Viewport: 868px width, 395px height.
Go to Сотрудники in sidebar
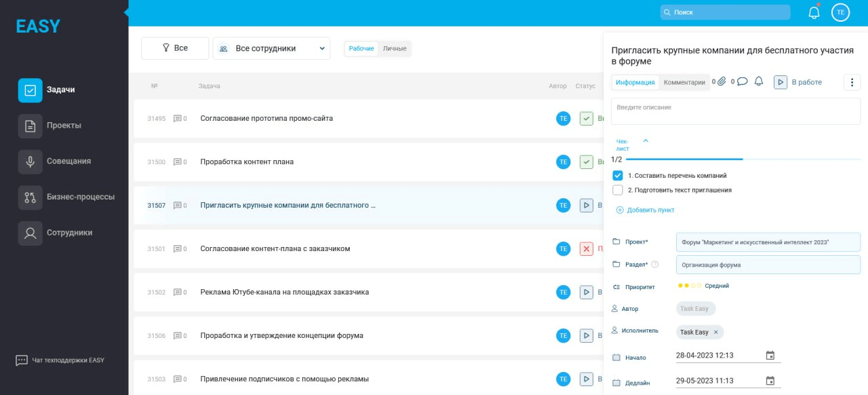[x=69, y=233]
